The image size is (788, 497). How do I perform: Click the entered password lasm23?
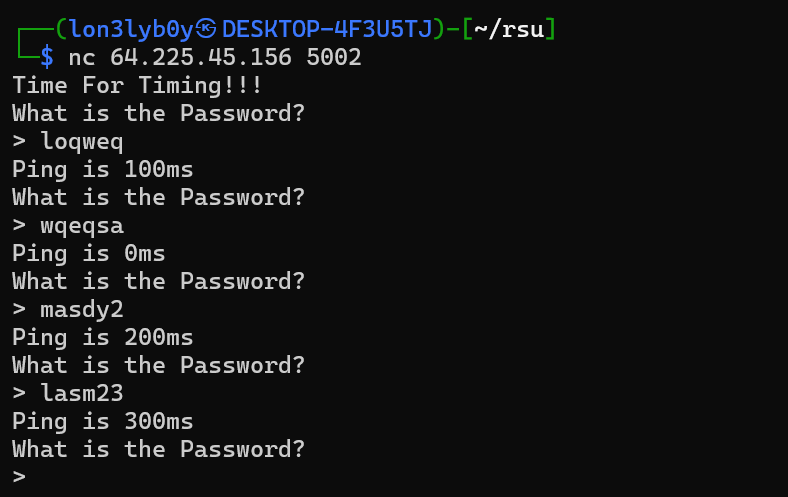(82, 393)
